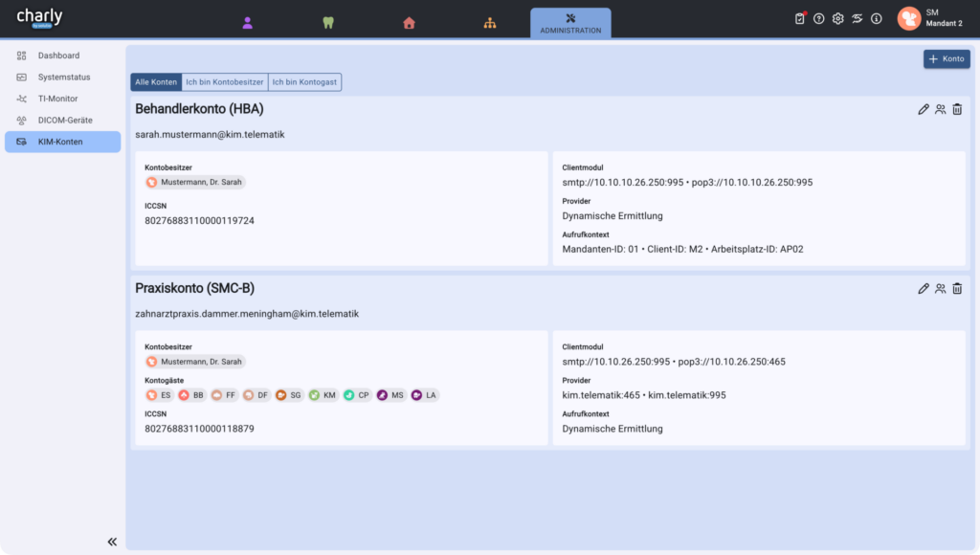Go to the home icon in top bar
The height and width of the screenshot is (555, 980).
(409, 23)
